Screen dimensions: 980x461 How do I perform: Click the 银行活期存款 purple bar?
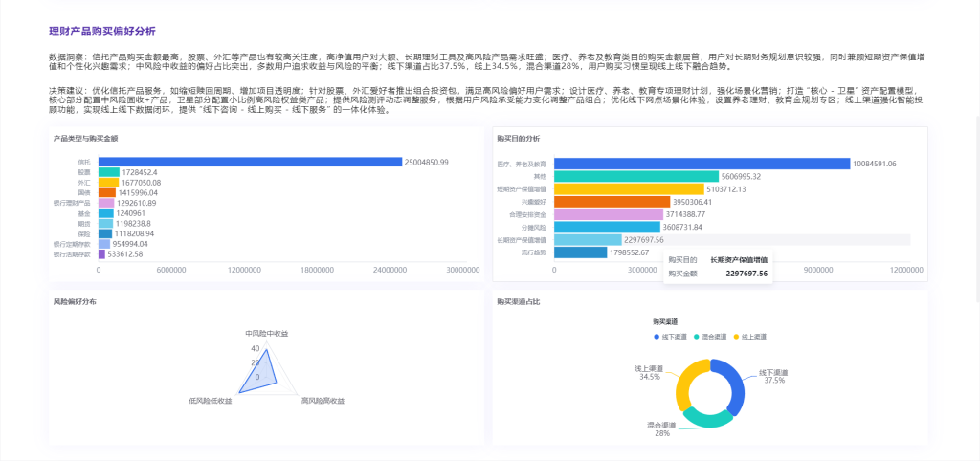point(101,254)
